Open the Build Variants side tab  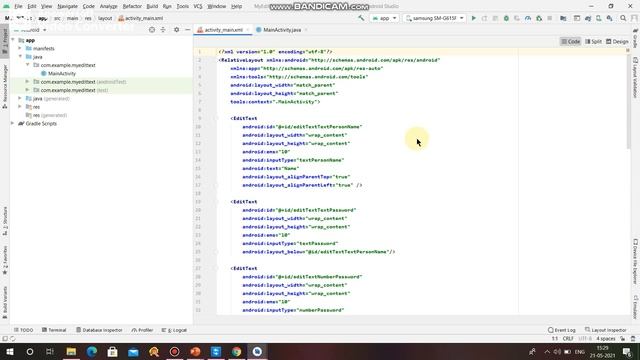tap(5, 302)
